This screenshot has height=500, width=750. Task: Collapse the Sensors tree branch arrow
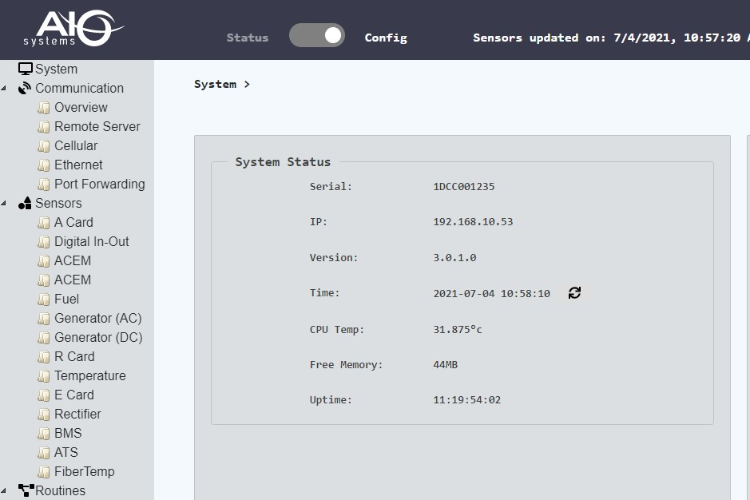pos(4,203)
